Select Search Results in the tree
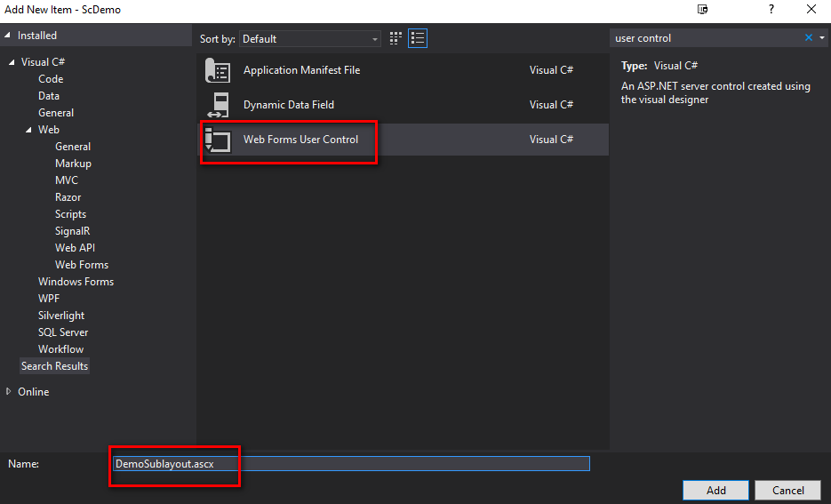This screenshot has width=831, height=504. click(54, 366)
